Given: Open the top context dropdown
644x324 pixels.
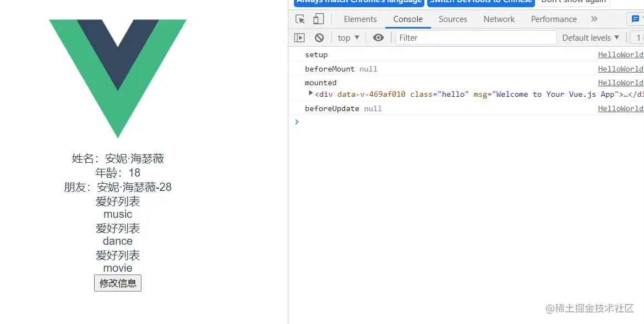Looking at the screenshot, I should pos(349,38).
